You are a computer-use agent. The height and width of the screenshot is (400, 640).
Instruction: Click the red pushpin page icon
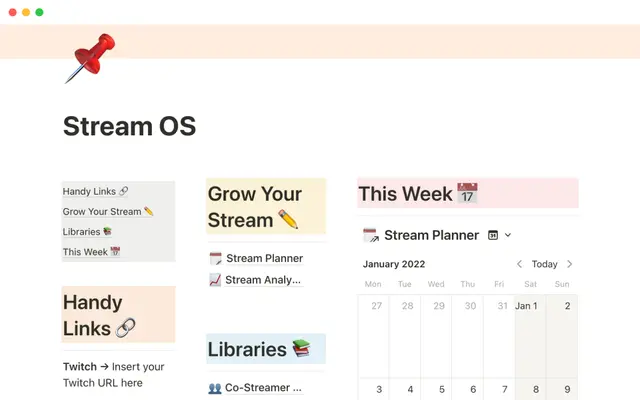90,58
